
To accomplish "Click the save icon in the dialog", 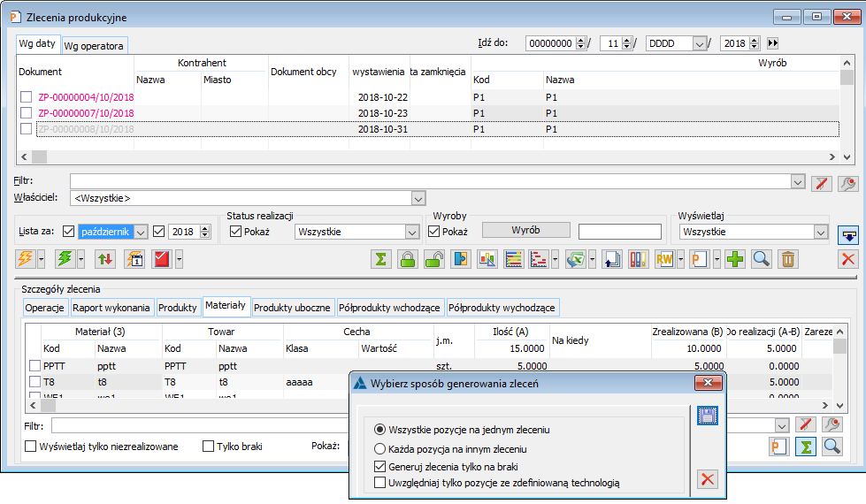I will coord(707,416).
